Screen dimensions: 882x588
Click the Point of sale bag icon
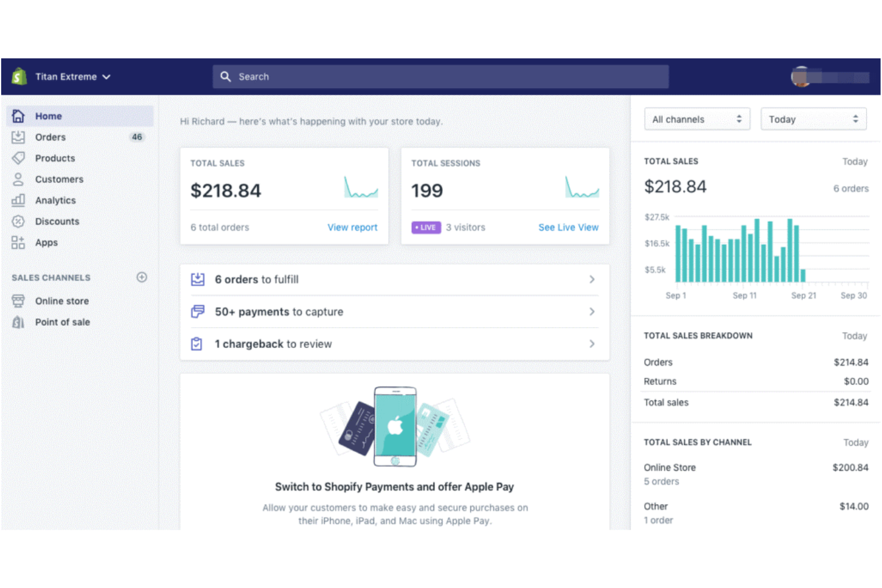pyautogui.click(x=18, y=322)
